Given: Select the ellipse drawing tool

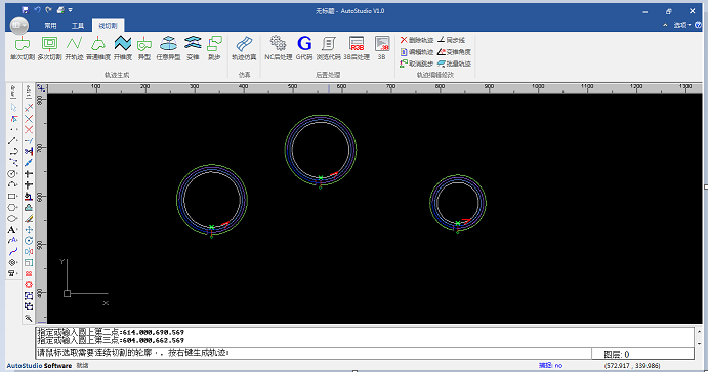Looking at the screenshot, I should point(12,219).
